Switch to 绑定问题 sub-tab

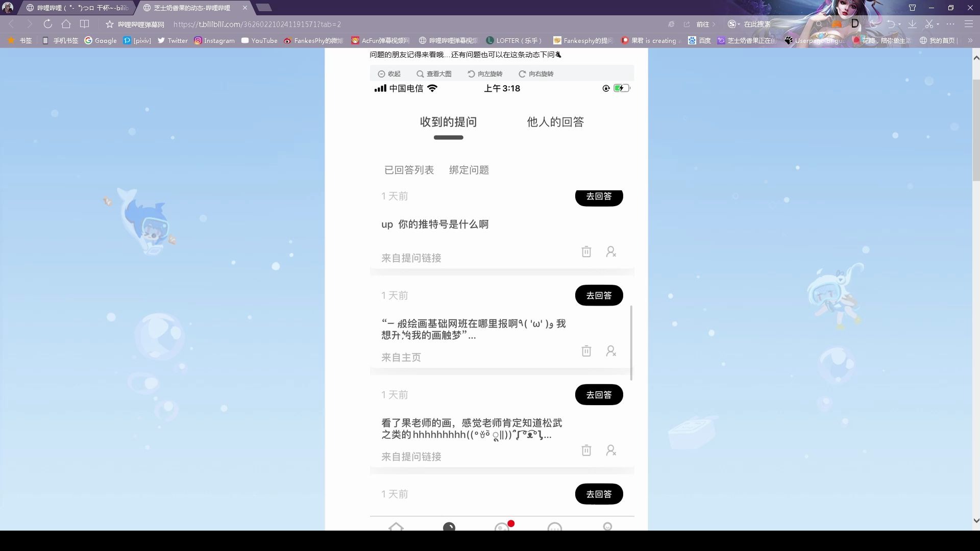tap(469, 170)
